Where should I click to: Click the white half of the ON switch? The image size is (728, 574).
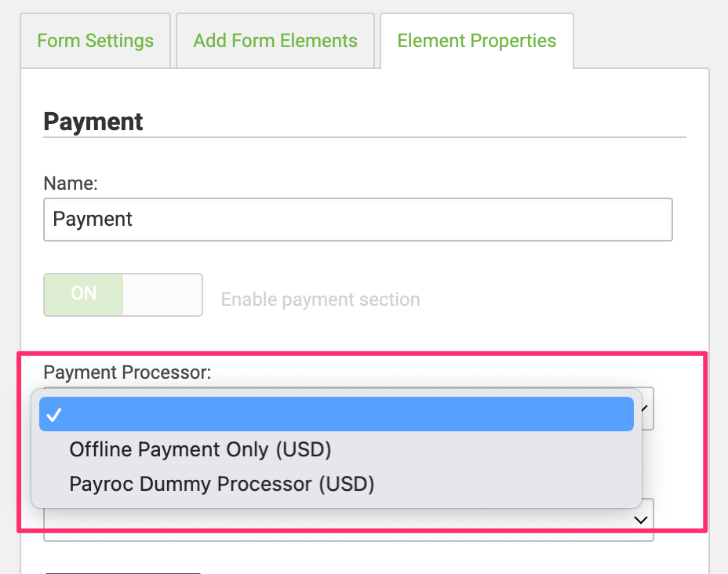(162, 294)
